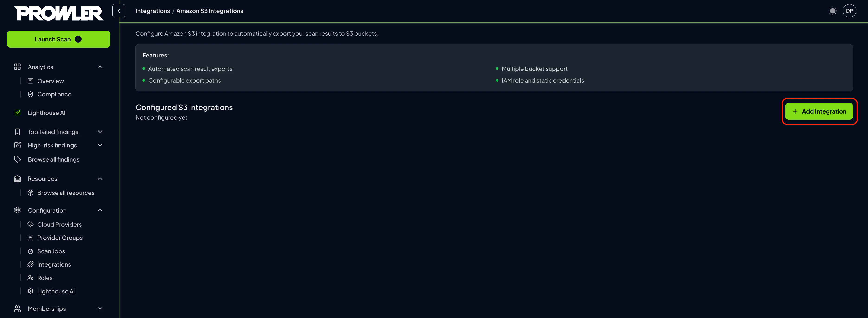Click the Add Integration button
The height and width of the screenshot is (318, 868).
pos(819,111)
